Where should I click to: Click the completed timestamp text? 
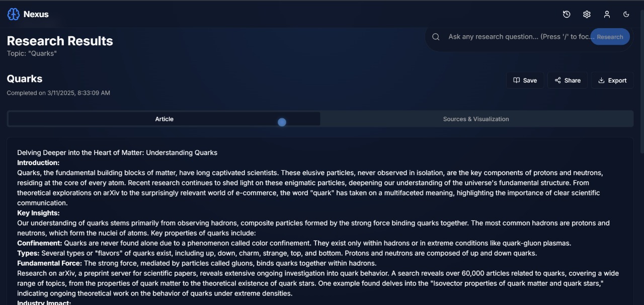pyautogui.click(x=58, y=93)
